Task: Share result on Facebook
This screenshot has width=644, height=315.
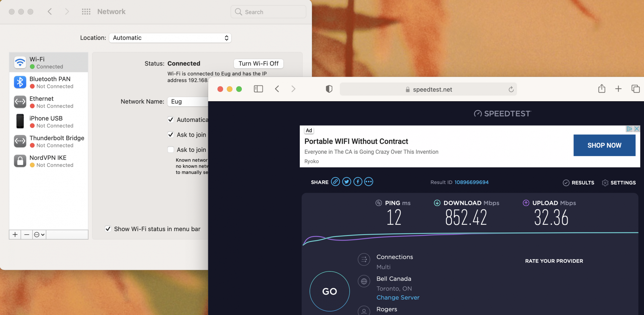Action: tap(358, 182)
